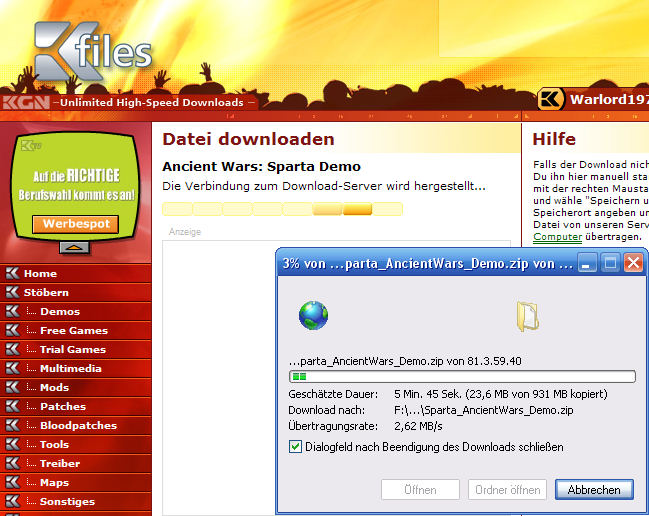Click the globe icon in download dialog
Image resolution: width=649 pixels, height=516 pixels.
point(313,316)
